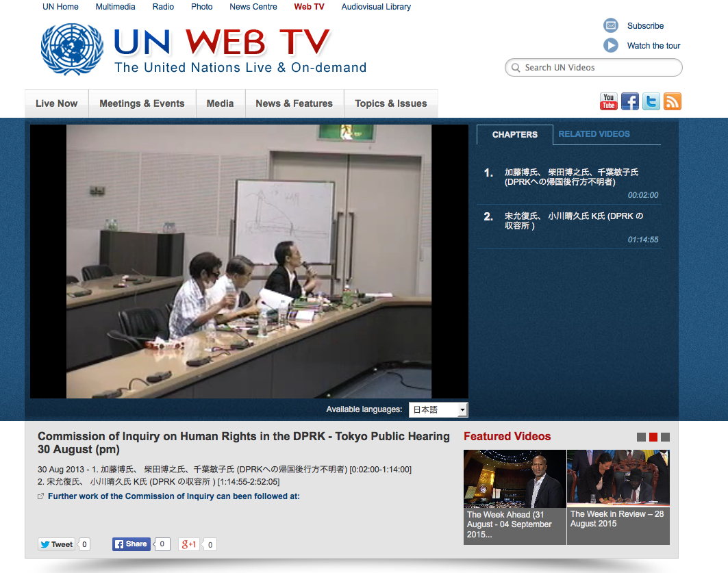Click the Facebook share count bubble
728x573 pixels.
[162, 544]
